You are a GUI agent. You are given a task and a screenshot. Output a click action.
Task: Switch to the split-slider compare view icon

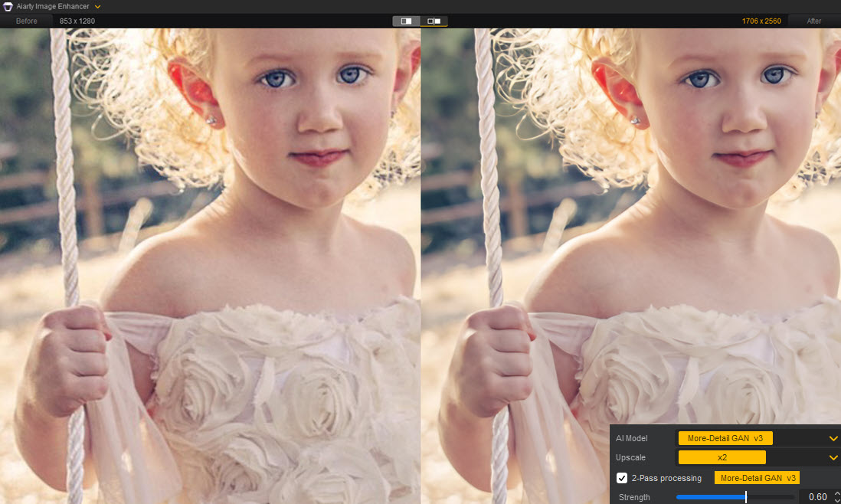coord(406,21)
